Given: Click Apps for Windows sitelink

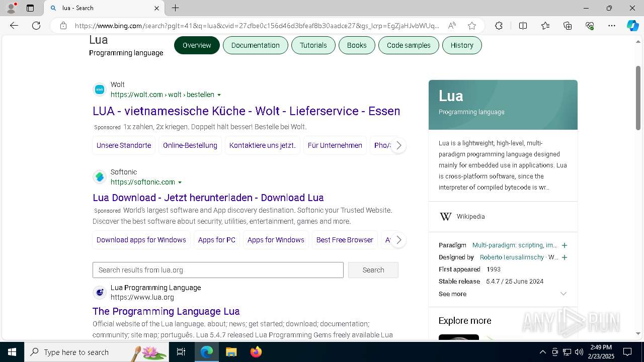Looking at the screenshot, I should point(276,240).
